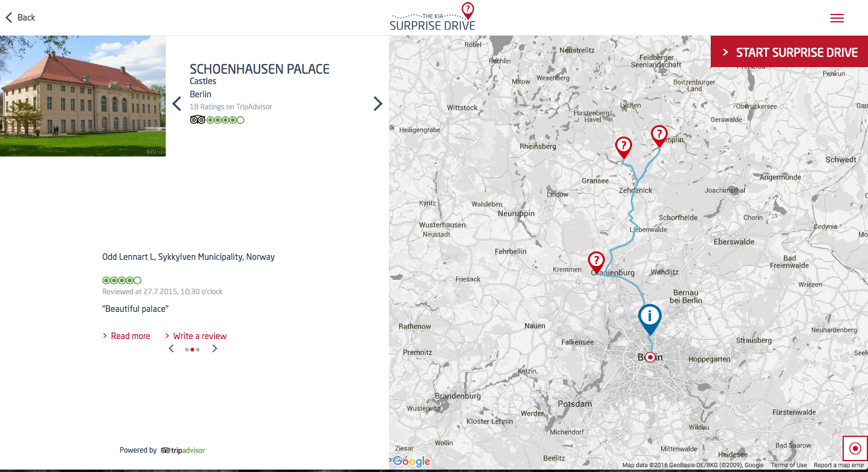Start the surprise drive
This screenshot has height=472, width=868.
789,52
